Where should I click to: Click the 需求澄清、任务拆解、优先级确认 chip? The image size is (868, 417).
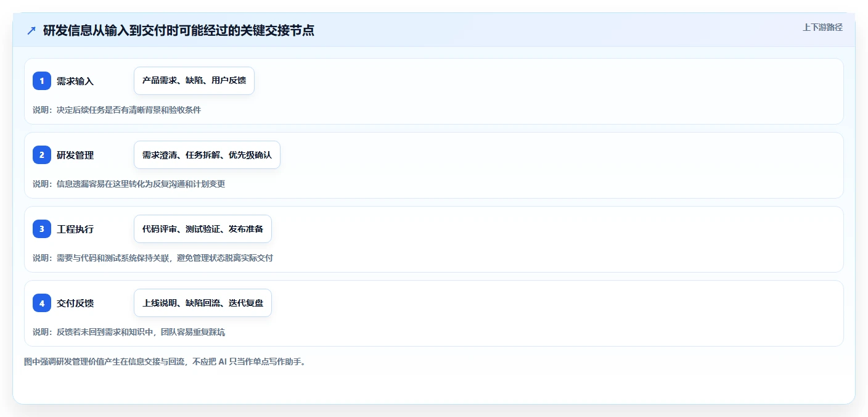click(207, 155)
